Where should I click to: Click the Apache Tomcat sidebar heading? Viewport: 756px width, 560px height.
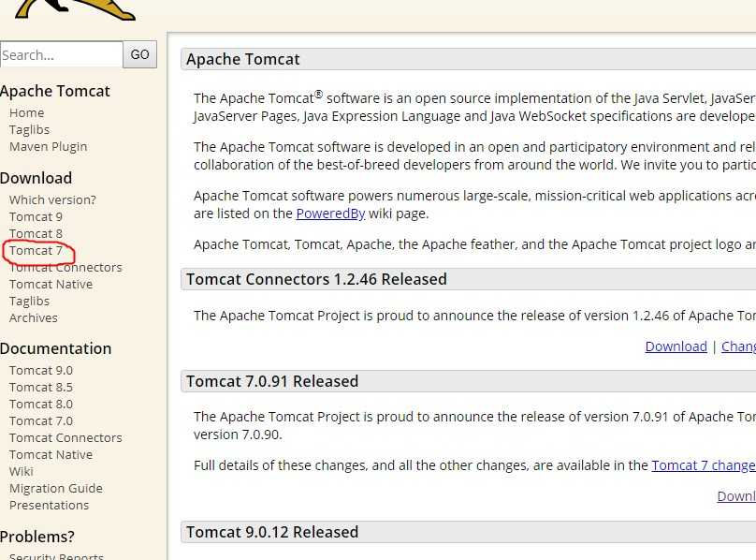(x=55, y=91)
